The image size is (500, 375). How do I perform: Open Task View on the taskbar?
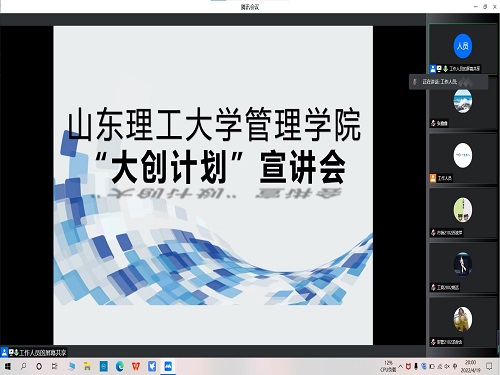point(54,367)
